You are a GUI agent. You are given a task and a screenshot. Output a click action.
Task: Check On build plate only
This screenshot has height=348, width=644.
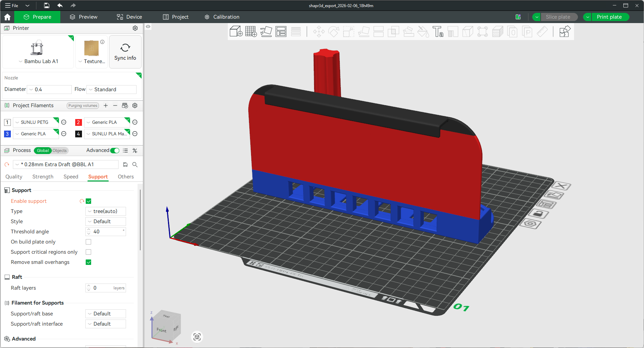(x=88, y=242)
